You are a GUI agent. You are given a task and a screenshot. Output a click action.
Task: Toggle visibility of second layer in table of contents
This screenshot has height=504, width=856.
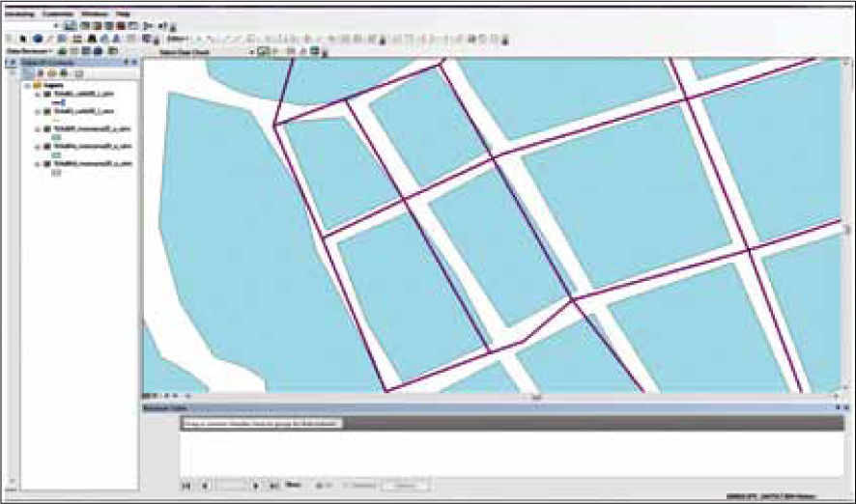tap(47, 111)
